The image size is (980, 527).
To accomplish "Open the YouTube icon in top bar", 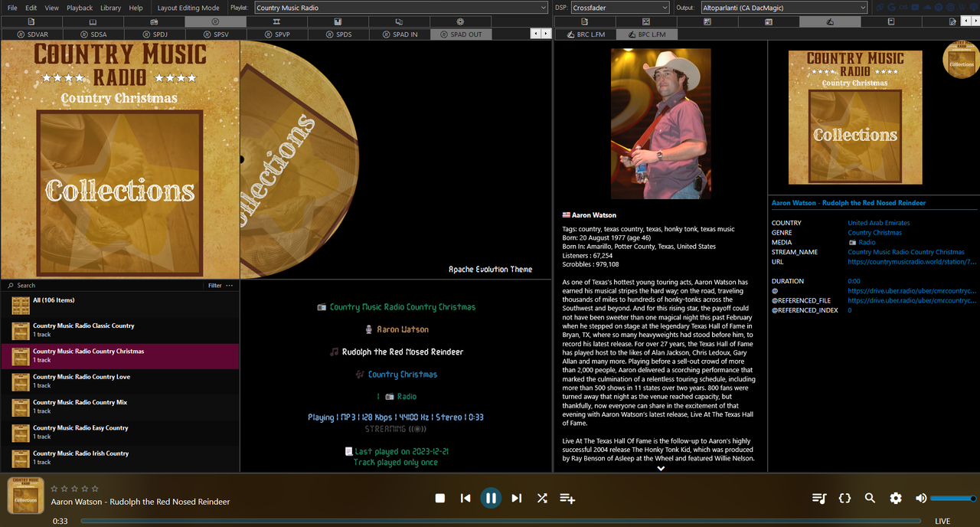I will 915,7.
